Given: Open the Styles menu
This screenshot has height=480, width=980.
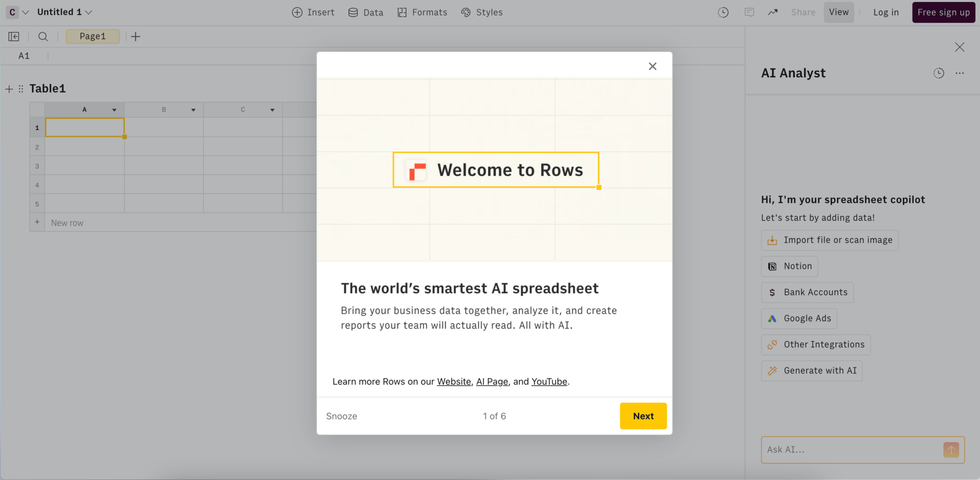Looking at the screenshot, I should [482, 12].
